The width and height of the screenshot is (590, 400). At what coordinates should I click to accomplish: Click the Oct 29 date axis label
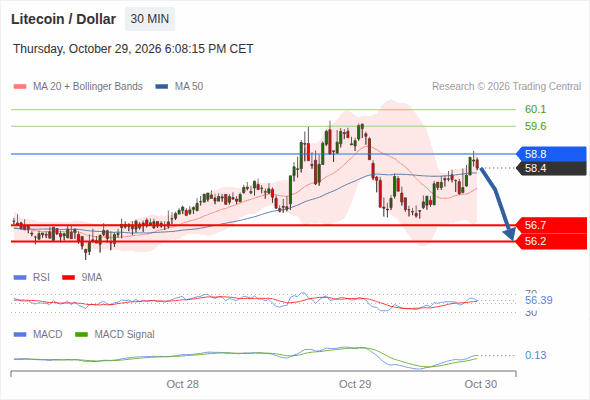point(355,384)
